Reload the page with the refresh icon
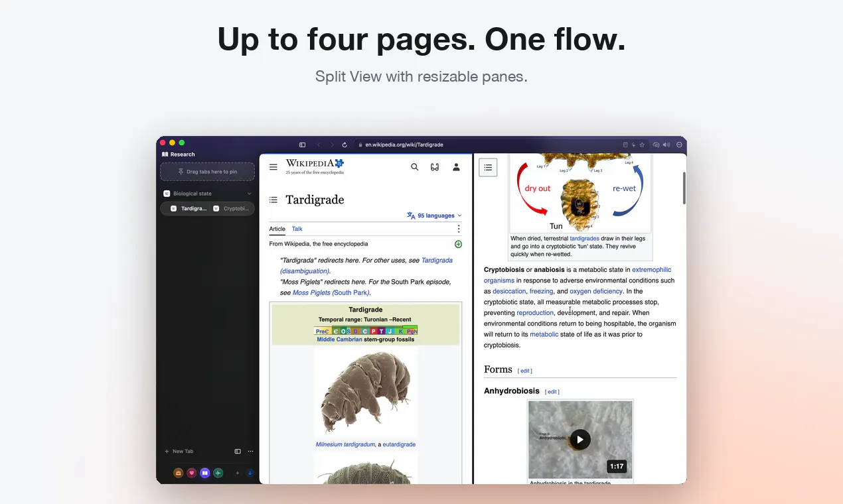 pos(345,145)
